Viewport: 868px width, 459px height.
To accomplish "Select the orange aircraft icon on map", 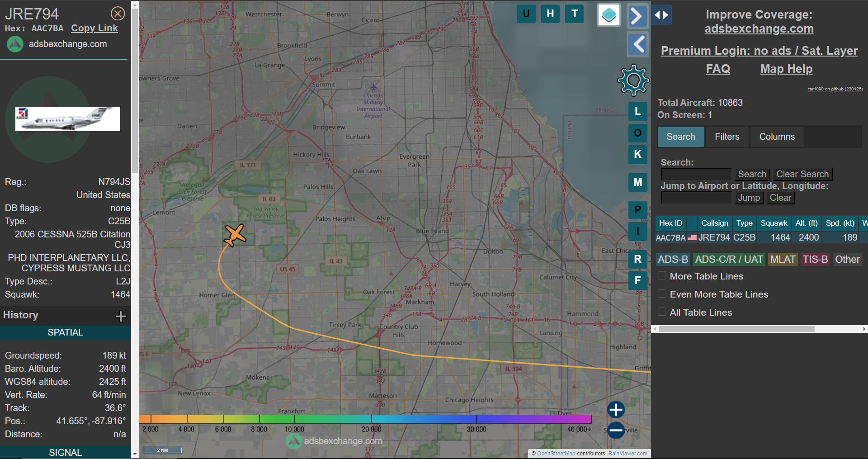I will point(235,235).
